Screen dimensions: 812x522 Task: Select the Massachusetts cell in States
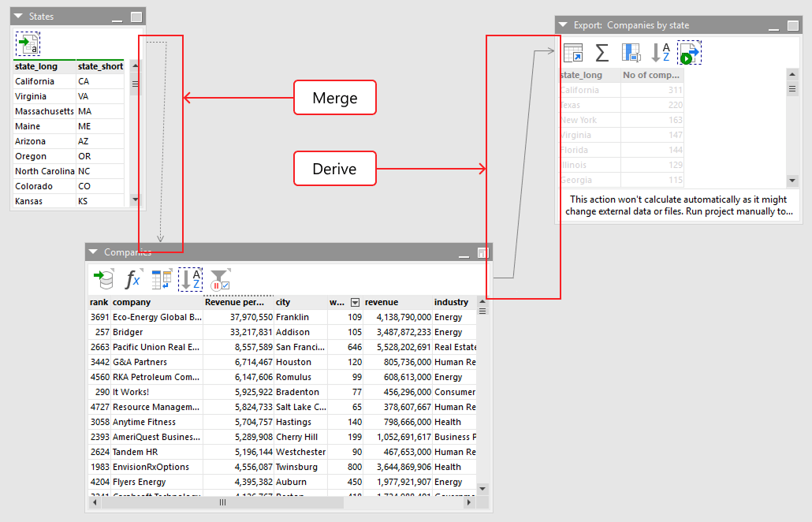pos(44,111)
